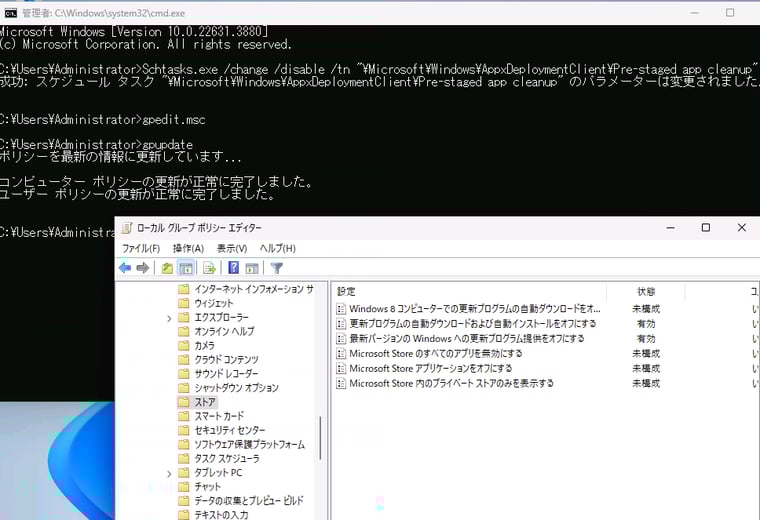Click 未構成 state of Windows 8 policy
This screenshot has height=520, width=760.
[646, 309]
